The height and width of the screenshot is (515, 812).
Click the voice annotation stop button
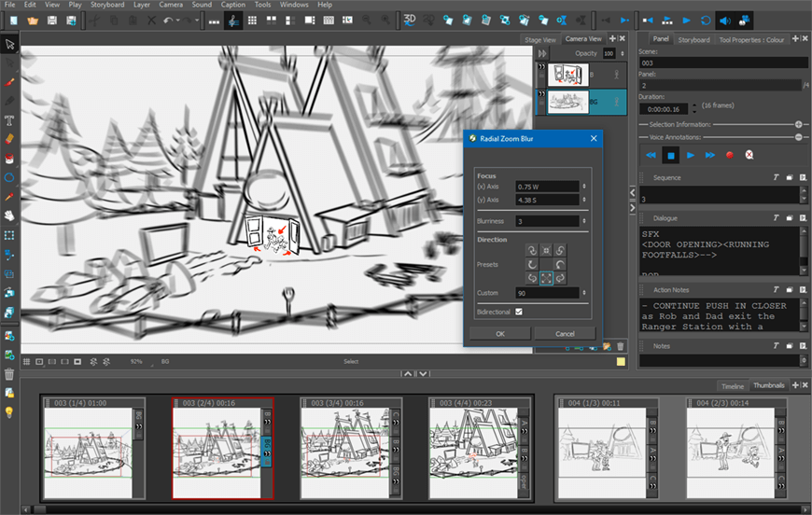671,155
